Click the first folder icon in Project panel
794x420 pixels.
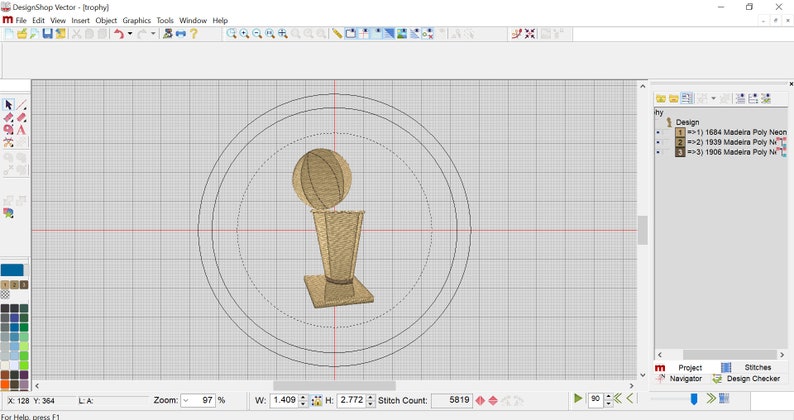[x=661, y=98]
